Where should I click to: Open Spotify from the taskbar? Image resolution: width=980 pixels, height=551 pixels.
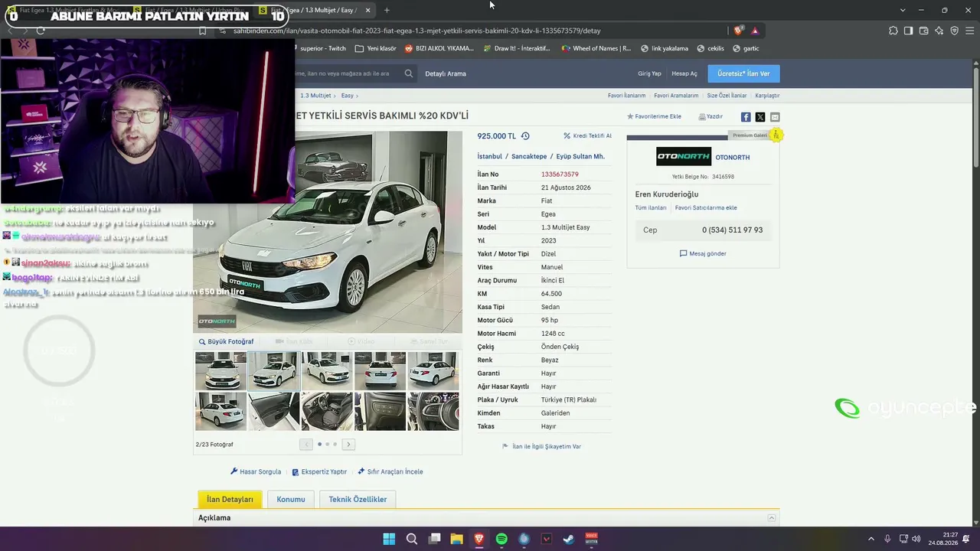(x=501, y=539)
